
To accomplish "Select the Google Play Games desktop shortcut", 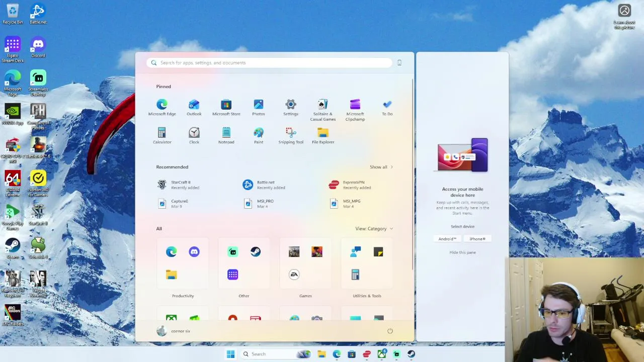I will coord(13,218).
